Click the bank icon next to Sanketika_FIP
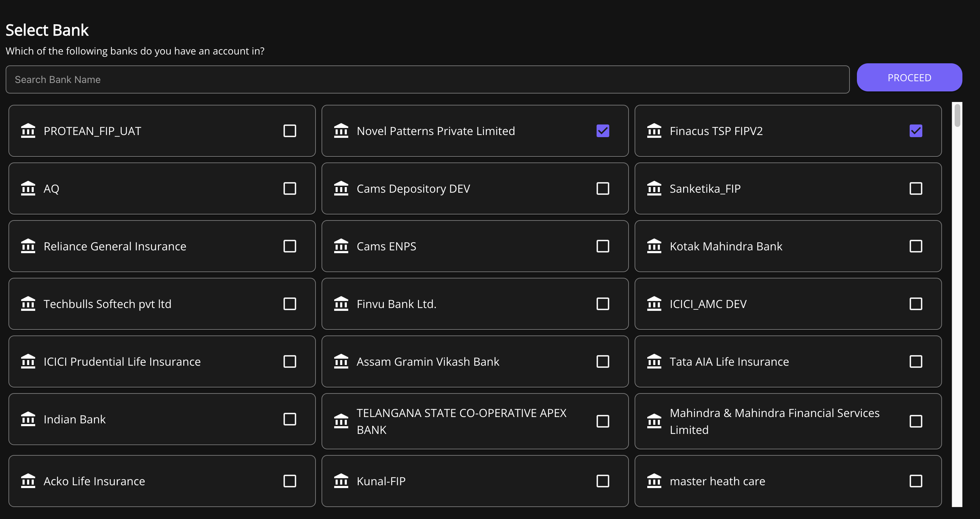 654,188
